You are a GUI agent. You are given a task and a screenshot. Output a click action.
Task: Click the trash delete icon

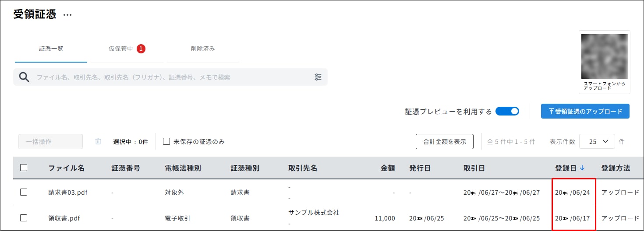(98, 141)
